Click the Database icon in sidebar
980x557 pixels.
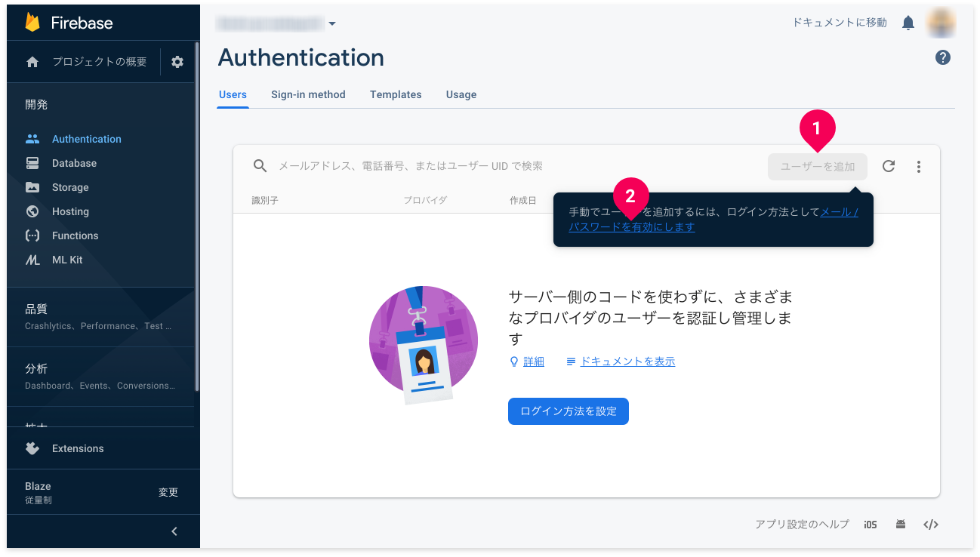click(x=32, y=163)
